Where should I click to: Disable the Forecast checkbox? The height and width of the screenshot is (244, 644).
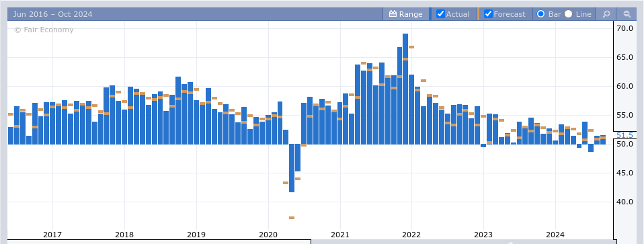click(x=488, y=14)
